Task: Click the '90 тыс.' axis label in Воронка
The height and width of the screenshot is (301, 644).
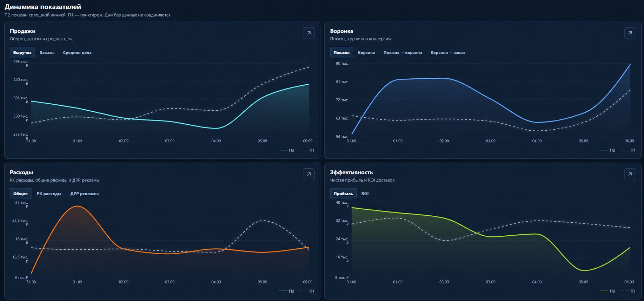Action: click(x=342, y=64)
